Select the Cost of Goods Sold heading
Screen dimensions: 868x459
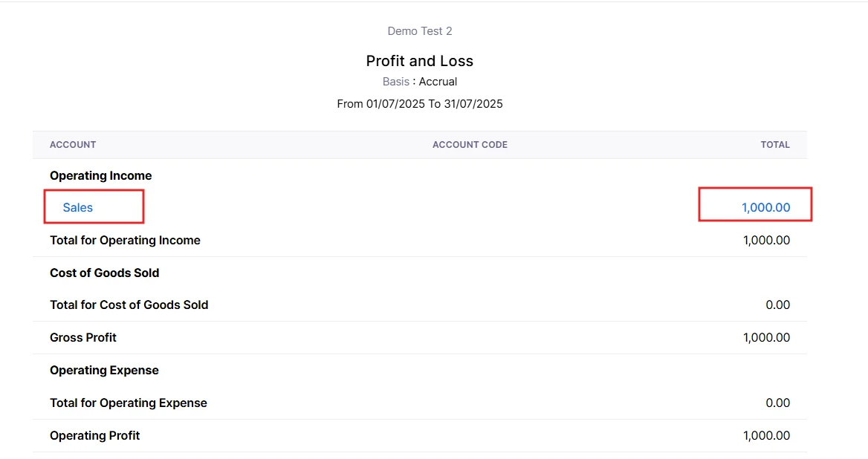(104, 273)
